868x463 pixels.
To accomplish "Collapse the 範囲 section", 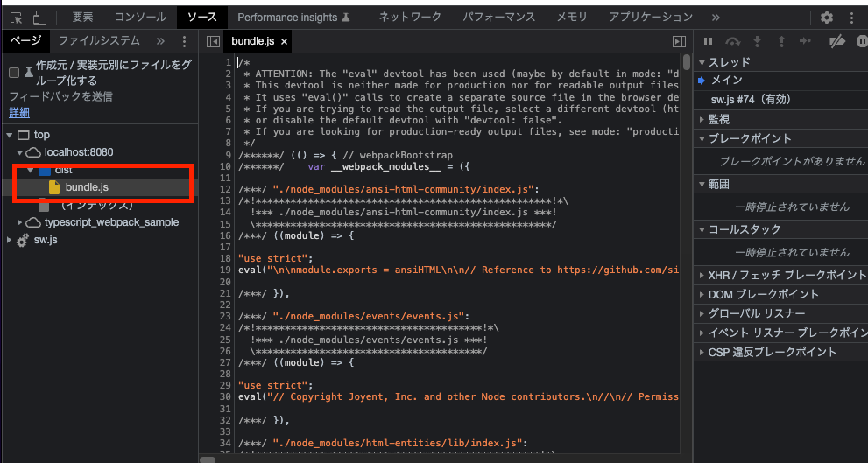I will [x=702, y=184].
